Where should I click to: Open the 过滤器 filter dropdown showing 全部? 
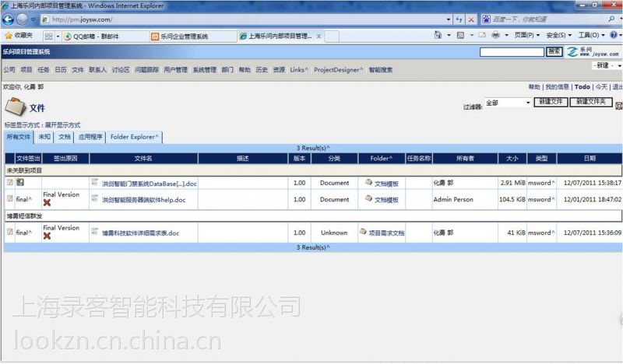pyautogui.click(x=508, y=103)
